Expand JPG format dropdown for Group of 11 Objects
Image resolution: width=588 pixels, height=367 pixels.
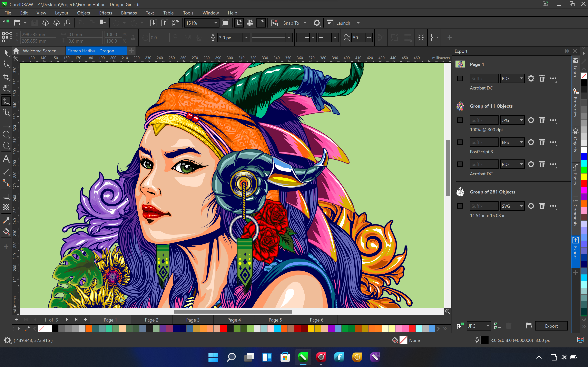click(x=521, y=120)
